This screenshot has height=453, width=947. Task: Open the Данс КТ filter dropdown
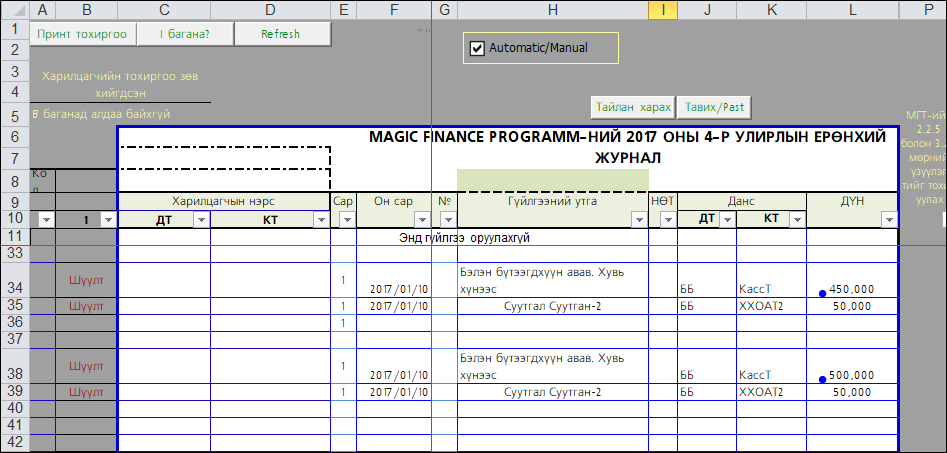[x=796, y=220]
